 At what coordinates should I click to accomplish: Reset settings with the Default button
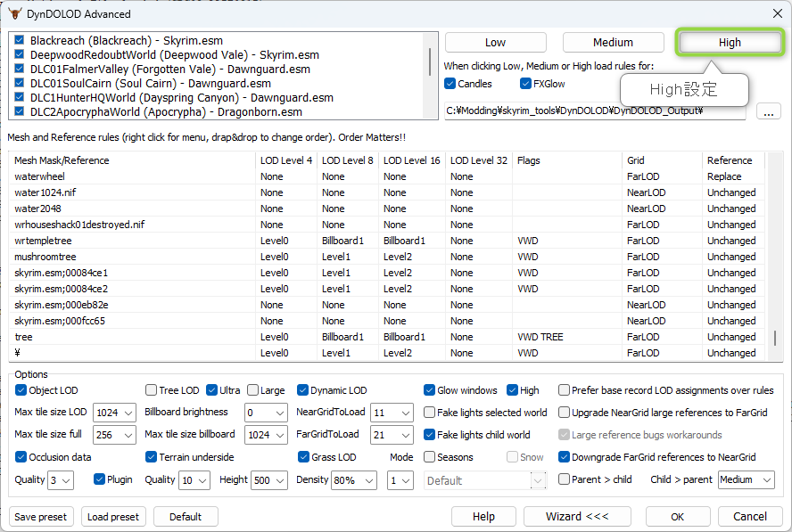(186, 517)
